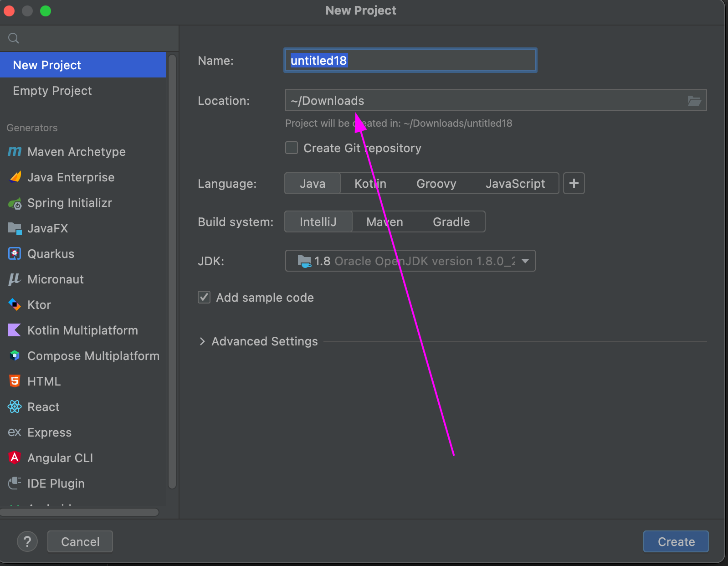Click the HTML5 shield icon
The image size is (728, 566).
point(15,381)
